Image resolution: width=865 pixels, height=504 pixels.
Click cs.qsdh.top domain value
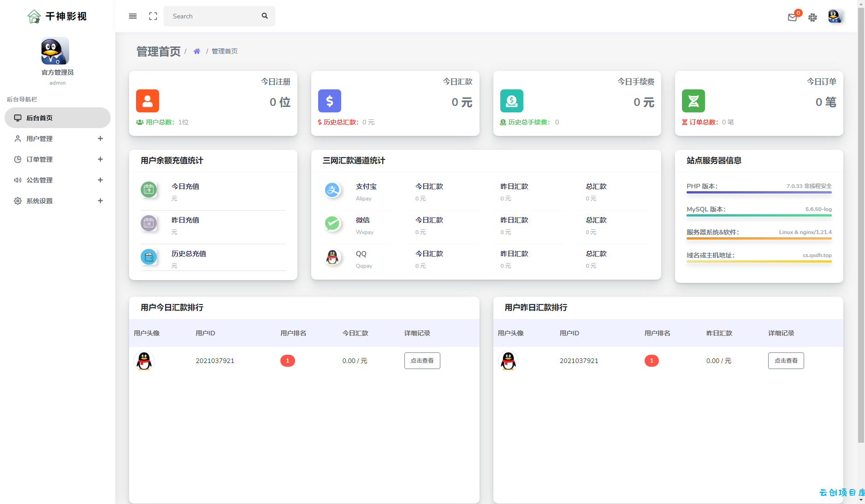pyautogui.click(x=817, y=255)
